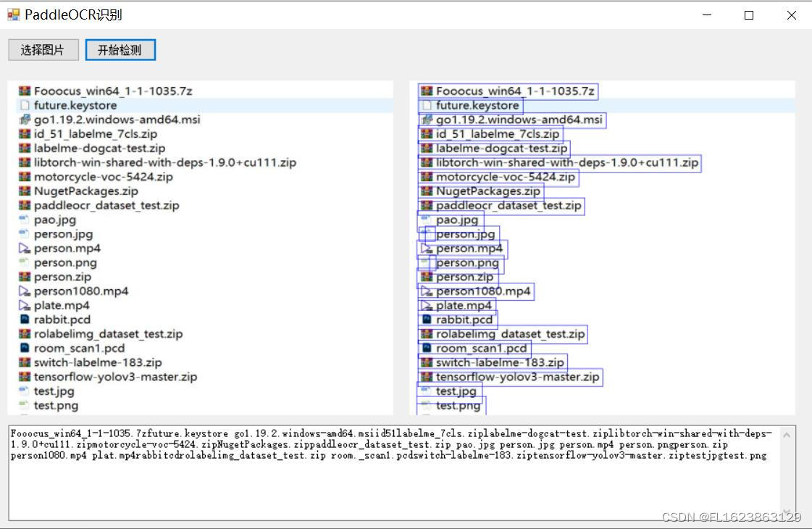
Task: Click the result text box scroll up arrow
Action: coord(787,436)
